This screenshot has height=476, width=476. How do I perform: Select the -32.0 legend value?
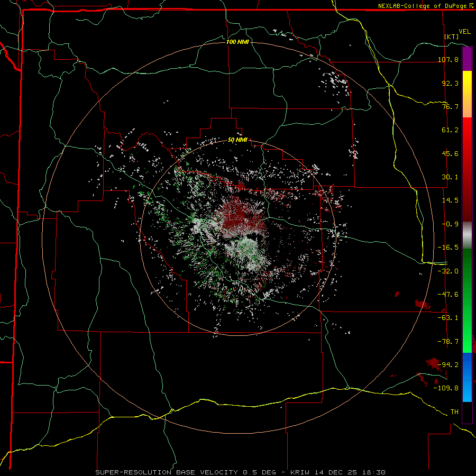click(448, 271)
